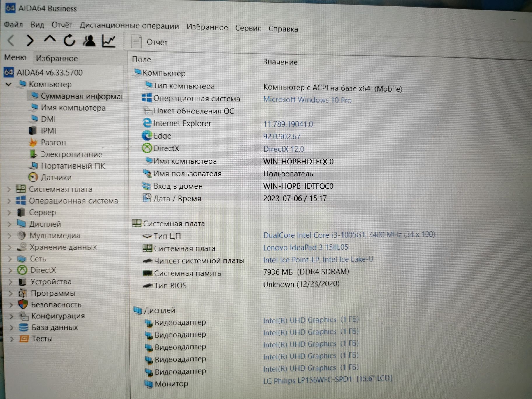Open LG Philips LP156WFC-SPD1 monitor link

[327, 379]
